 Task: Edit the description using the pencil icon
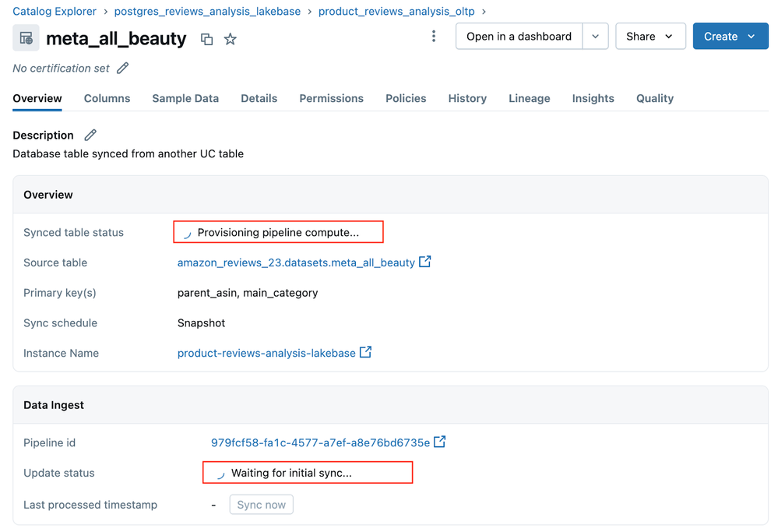click(x=90, y=136)
